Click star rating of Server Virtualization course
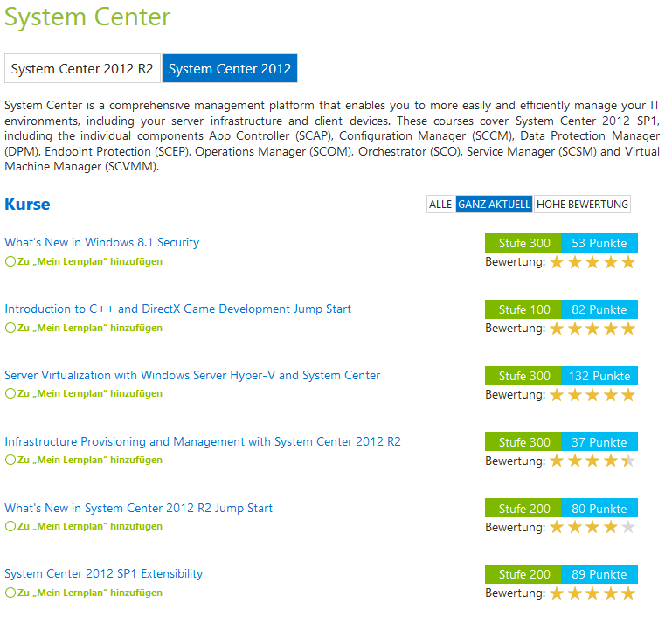Image resolution: width=672 pixels, height=624 pixels. [x=592, y=395]
